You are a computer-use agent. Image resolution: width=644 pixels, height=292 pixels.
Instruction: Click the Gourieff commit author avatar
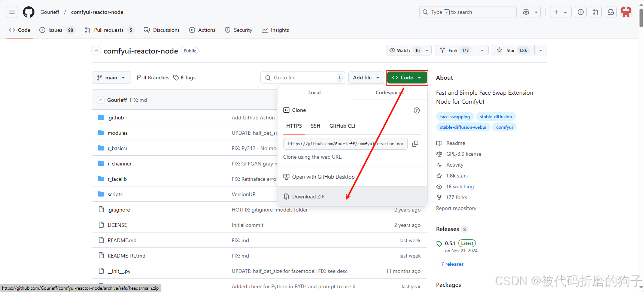tap(100, 100)
